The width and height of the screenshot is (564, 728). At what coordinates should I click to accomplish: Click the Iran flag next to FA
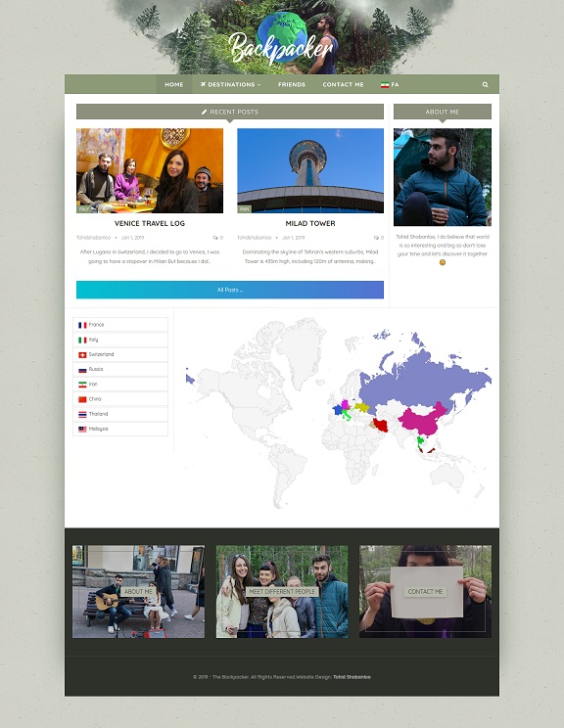[385, 85]
